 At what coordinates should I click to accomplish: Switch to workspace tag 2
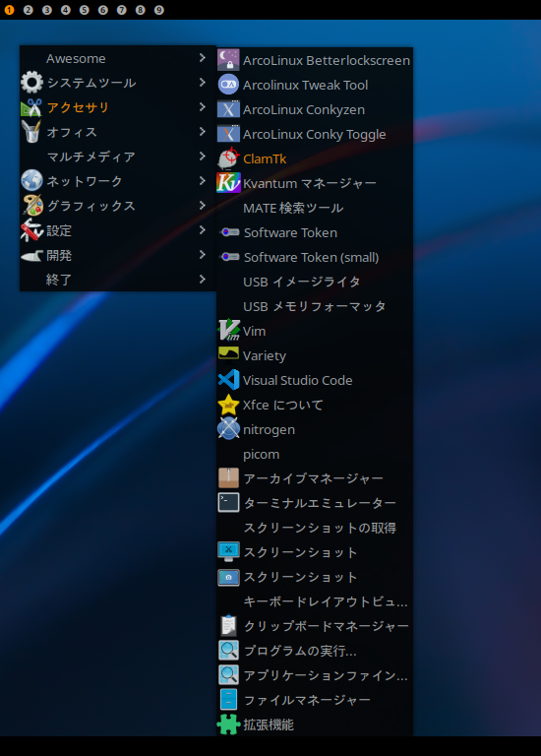[x=28, y=10]
